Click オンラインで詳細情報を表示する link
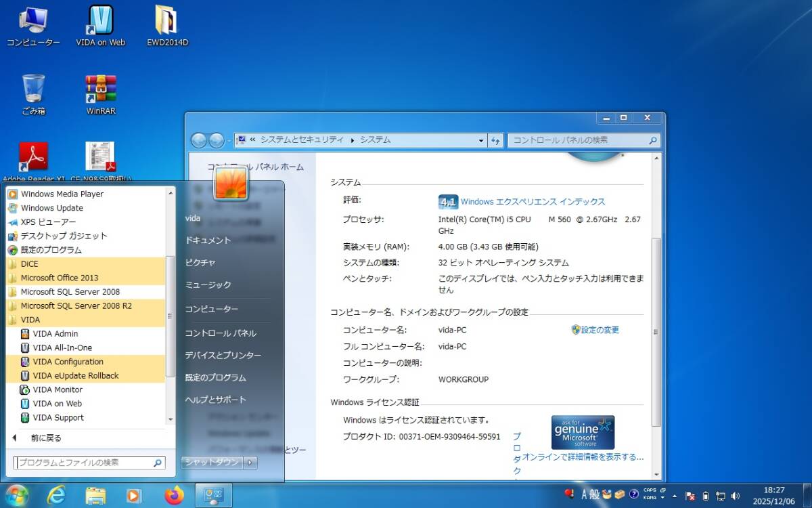The image size is (812, 508). pyautogui.click(x=583, y=457)
